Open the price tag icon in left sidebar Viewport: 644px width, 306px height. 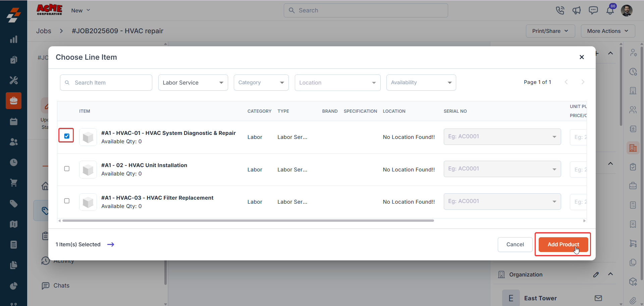point(13,204)
